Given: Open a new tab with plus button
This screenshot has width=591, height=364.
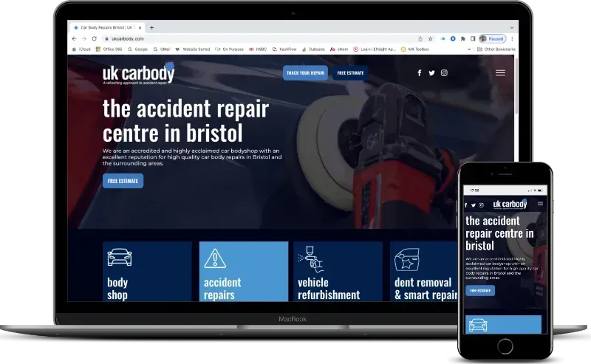Looking at the screenshot, I should coord(151,27).
